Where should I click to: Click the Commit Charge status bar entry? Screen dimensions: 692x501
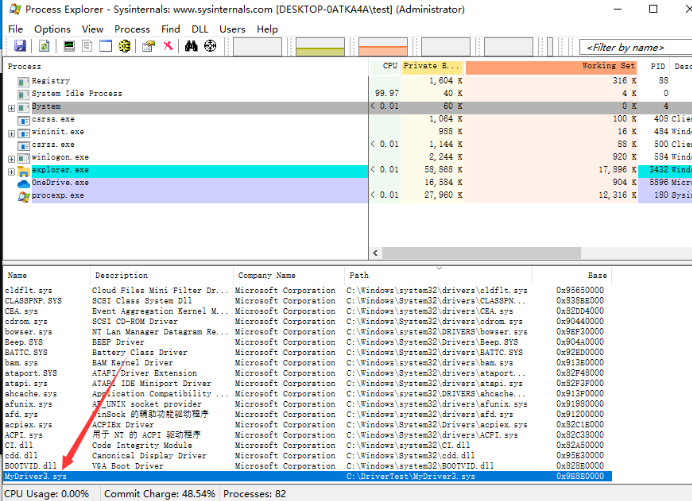[159, 493]
